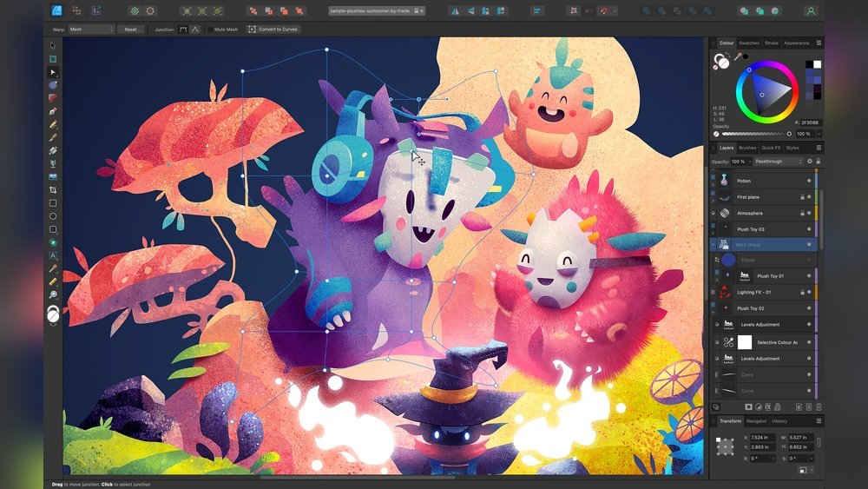The image size is (868, 489).
Task: Switch to the Export persona icon
Action: (96, 10)
